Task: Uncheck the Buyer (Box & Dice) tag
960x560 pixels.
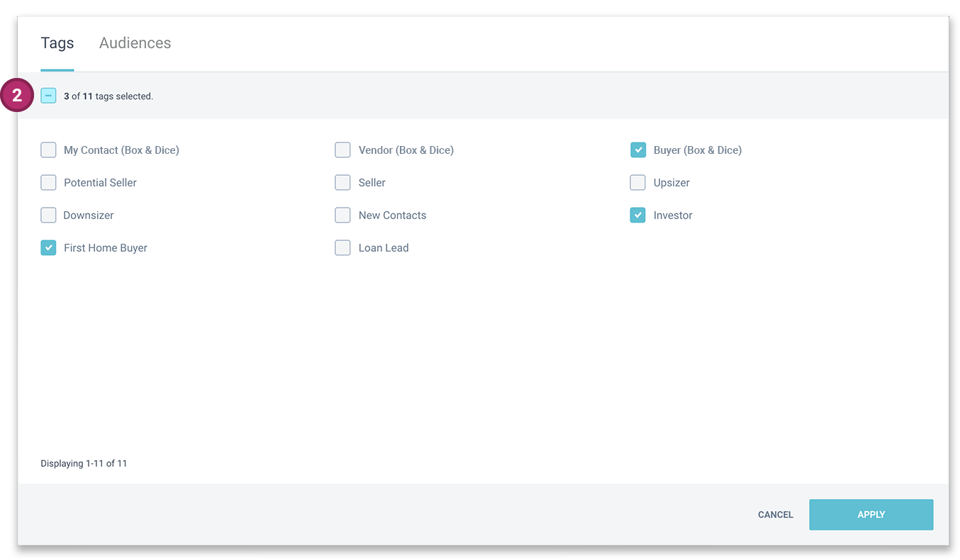Action: 637,150
